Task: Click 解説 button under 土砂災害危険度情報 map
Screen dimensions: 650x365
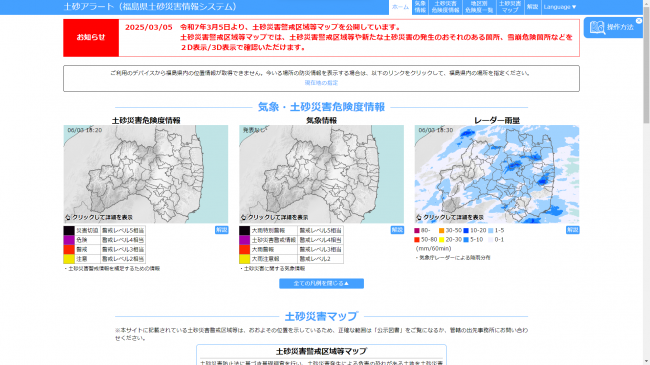Action: point(221,230)
